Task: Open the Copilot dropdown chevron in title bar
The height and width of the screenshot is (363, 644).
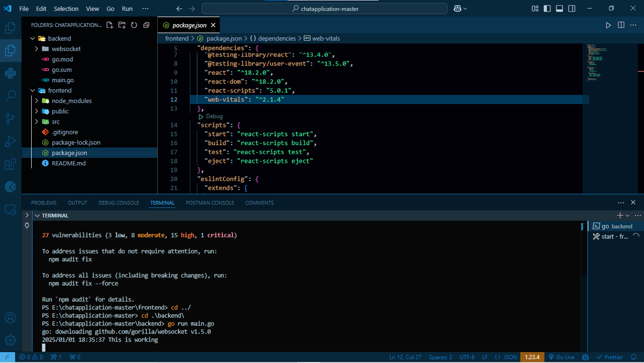Action: pos(465,9)
